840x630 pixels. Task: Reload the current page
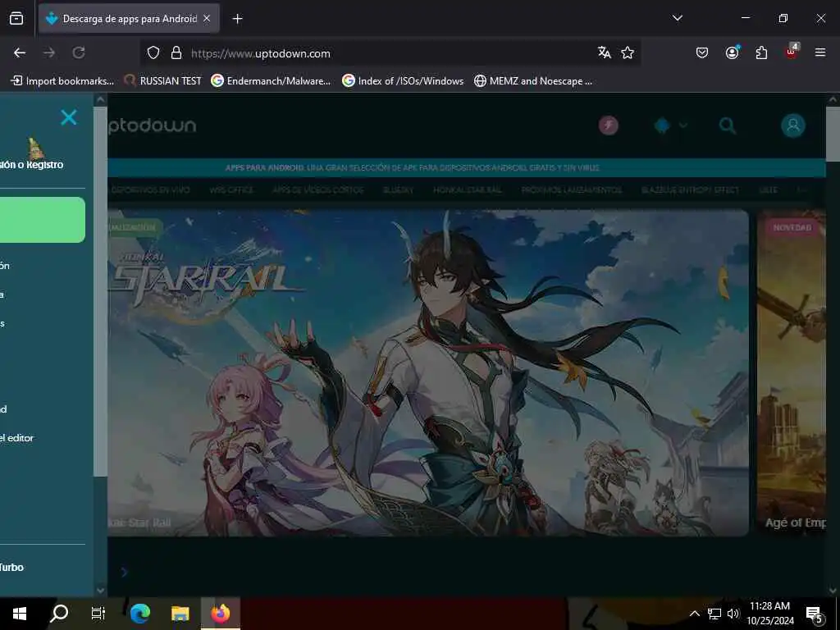[79, 52]
